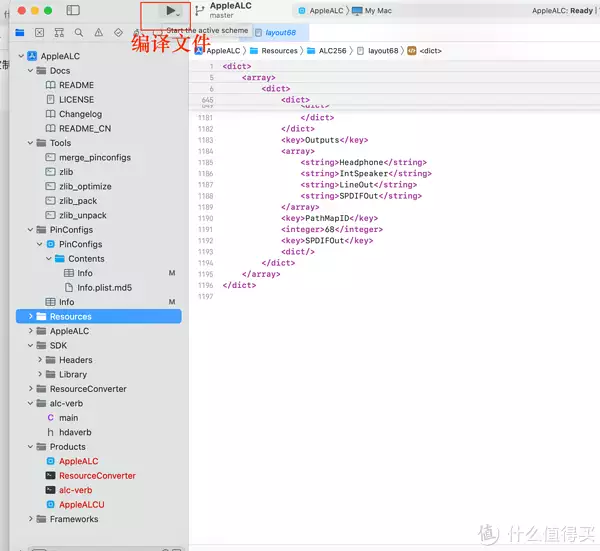Screen dimensions: 600x551
Task: Open the Project navigator folder icon
Action: click(x=20, y=33)
